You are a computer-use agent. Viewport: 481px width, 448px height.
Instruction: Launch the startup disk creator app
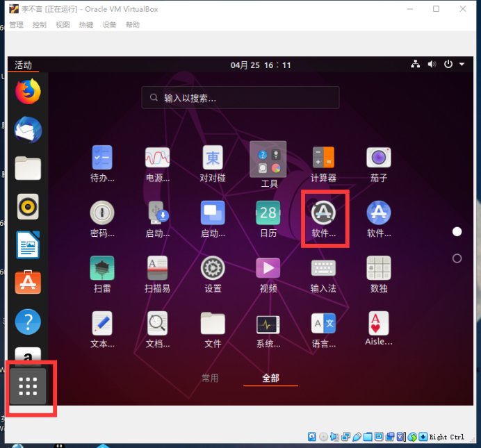pos(157,219)
